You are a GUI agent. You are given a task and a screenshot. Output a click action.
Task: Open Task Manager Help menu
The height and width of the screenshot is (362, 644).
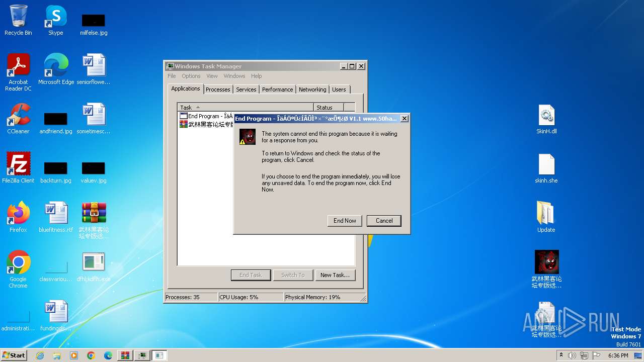click(x=257, y=76)
